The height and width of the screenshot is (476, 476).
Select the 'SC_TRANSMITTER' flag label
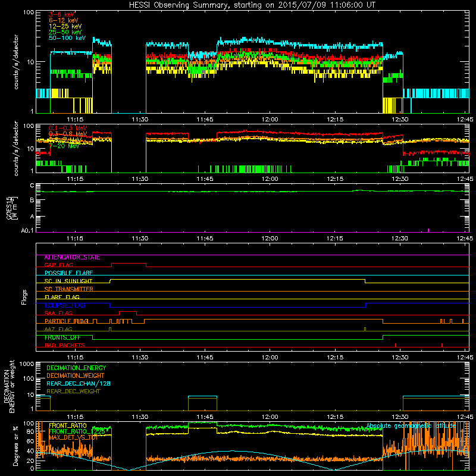[x=68, y=289]
